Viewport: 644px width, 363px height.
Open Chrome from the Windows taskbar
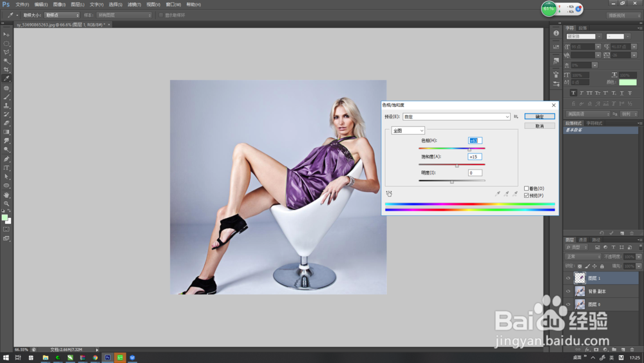(95, 358)
